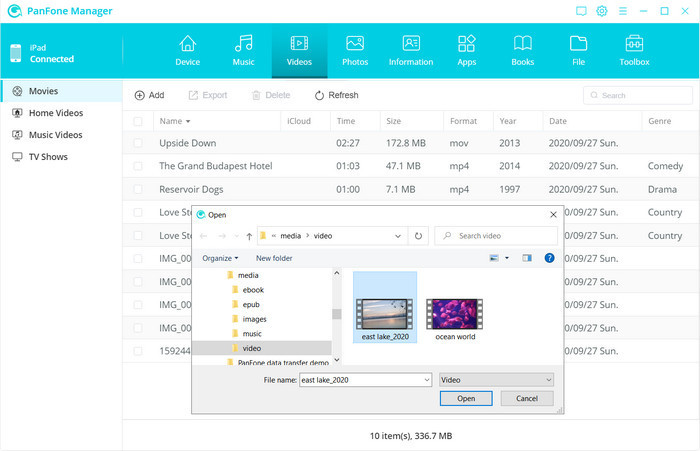
Task: Open the Device tab
Action: (x=188, y=50)
